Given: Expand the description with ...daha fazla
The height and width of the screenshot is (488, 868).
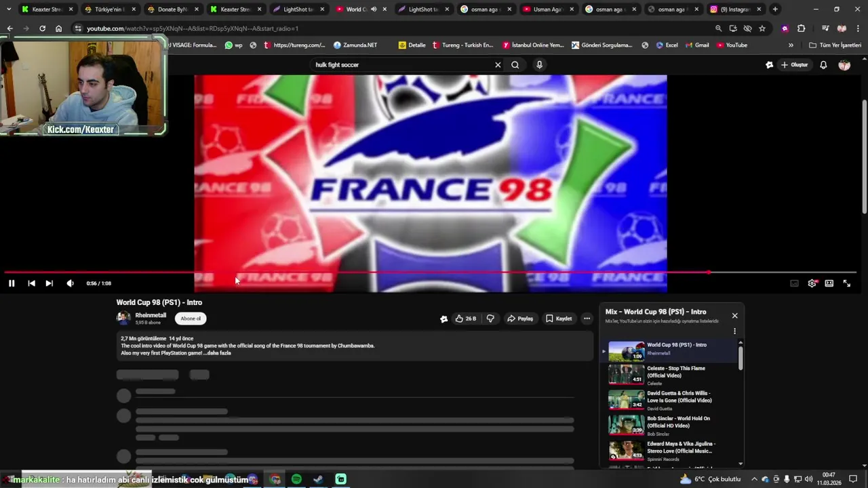Looking at the screenshot, I should (217, 353).
